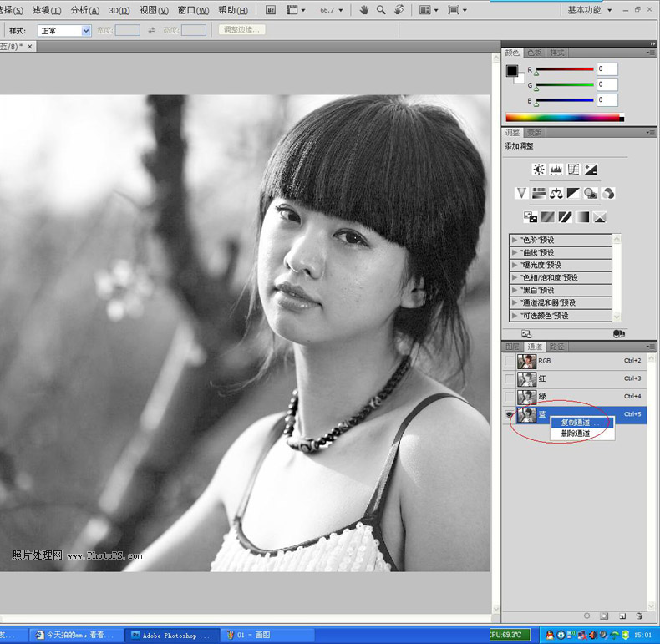Hide the 蓝 channel eye icon
Screen dimensions: 660x644
[510, 414]
